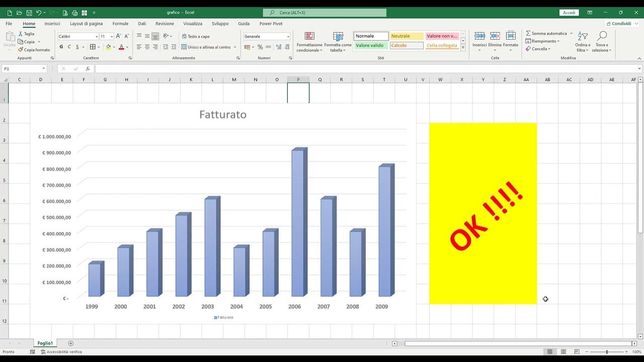Apply percent style number format
This screenshot has width=644, height=362.
[x=260, y=47]
